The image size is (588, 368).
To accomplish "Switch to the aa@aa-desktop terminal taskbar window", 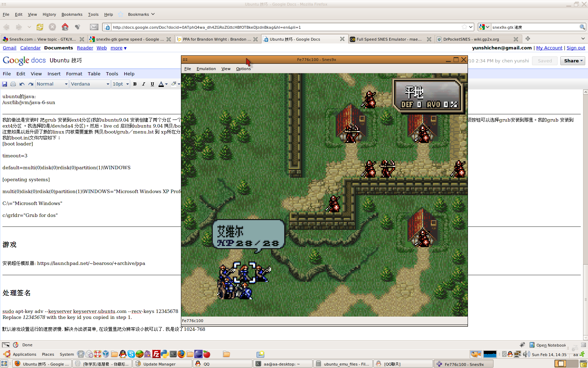I will [x=282, y=364].
